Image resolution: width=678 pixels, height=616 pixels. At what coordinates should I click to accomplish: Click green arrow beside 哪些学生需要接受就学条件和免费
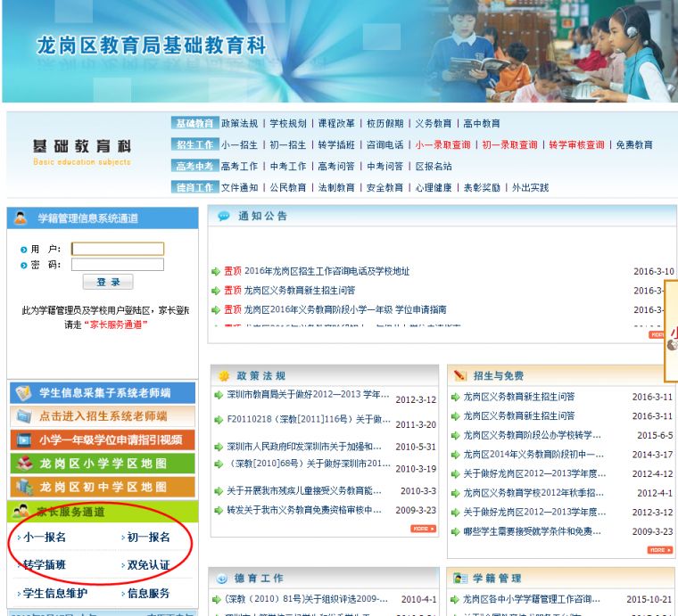(455, 532)
